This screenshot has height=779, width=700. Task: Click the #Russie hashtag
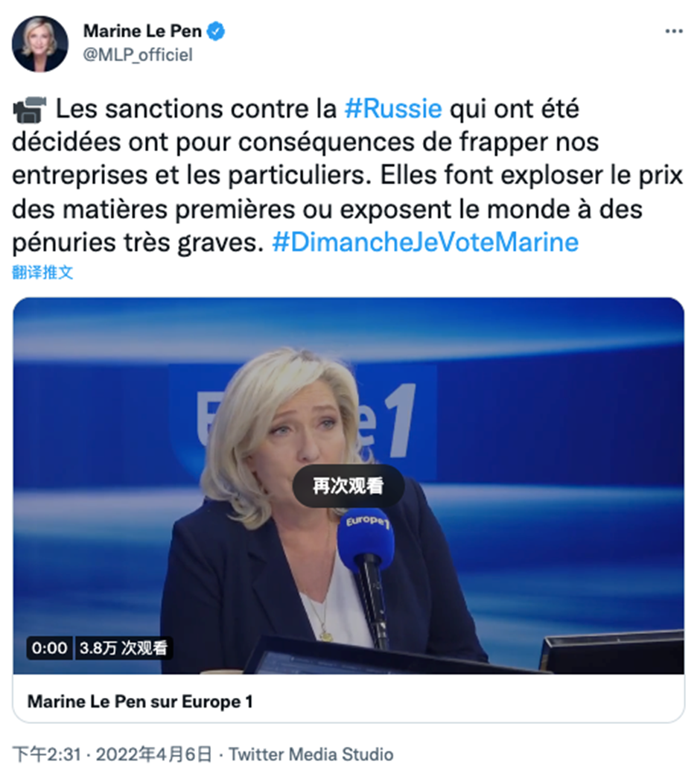pos(393,109)
